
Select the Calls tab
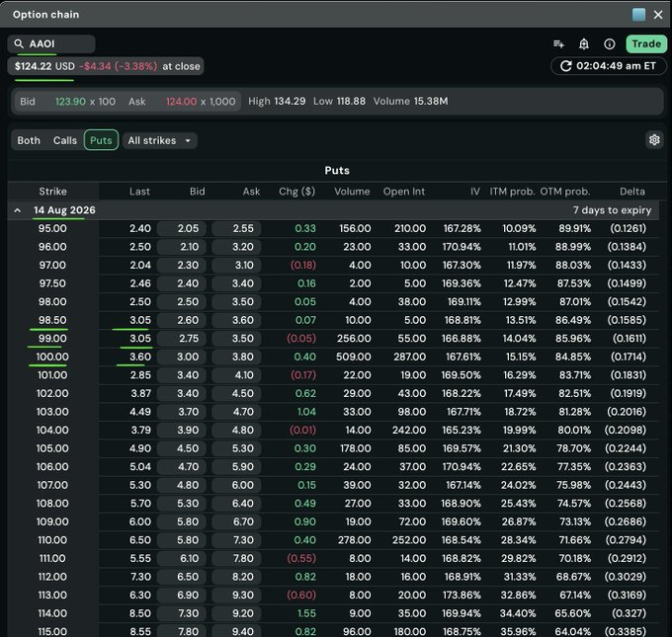tap(65, 140)
